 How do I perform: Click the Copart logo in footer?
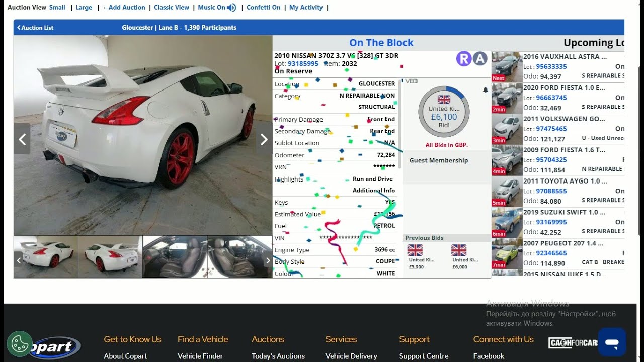[x=55, y=347]
